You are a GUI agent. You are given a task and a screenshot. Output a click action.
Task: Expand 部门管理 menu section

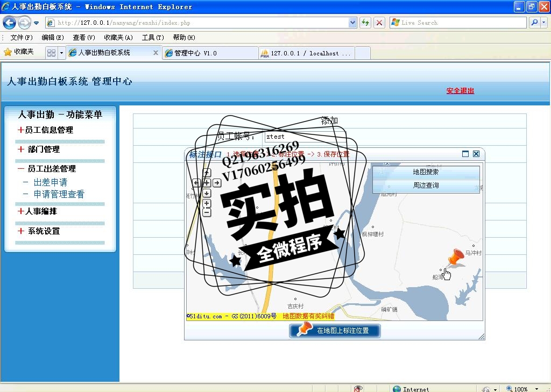39,149
